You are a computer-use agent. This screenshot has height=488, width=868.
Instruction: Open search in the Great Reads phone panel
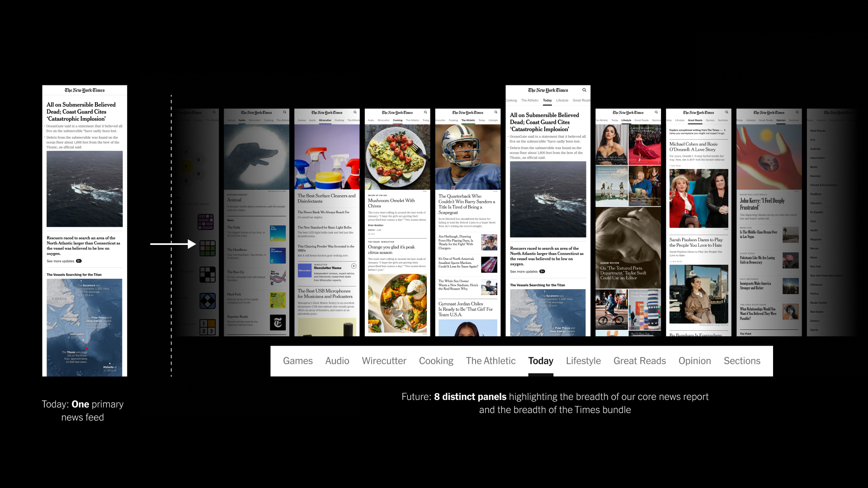[x=727, y=112]
